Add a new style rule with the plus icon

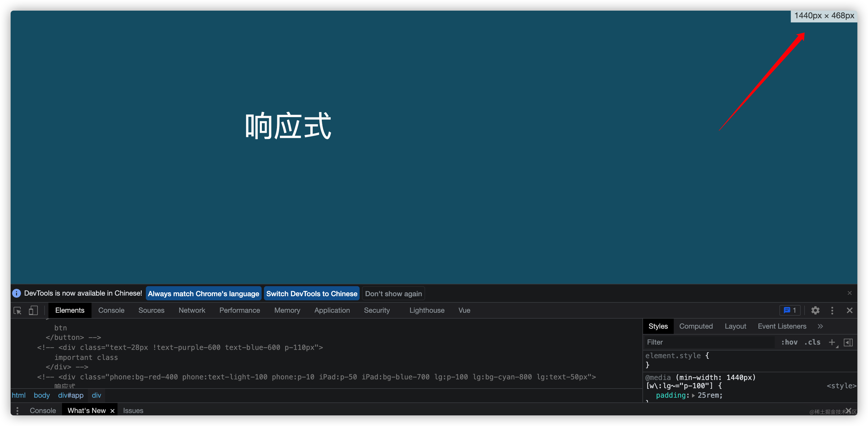pos(832,342)
